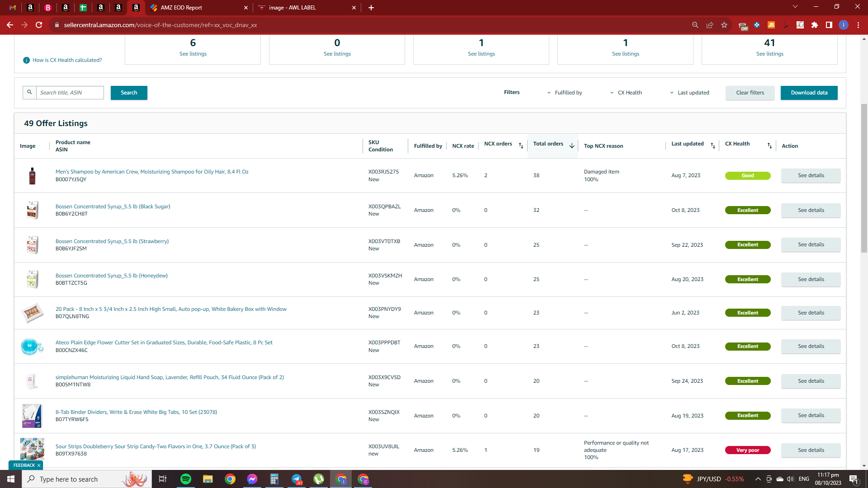868x488 pixels.
Task: Click the teal Search button
Action: click(129, 93)
